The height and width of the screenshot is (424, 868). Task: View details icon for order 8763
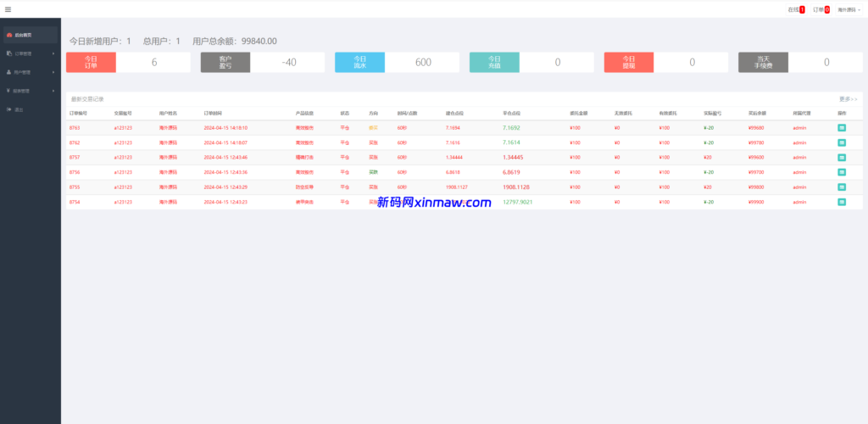click(842, 127)
